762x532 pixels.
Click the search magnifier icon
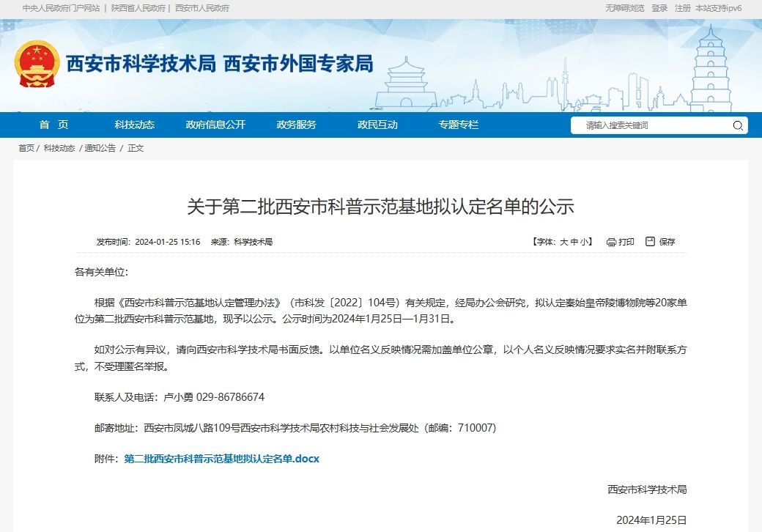[x=737, y=125]
